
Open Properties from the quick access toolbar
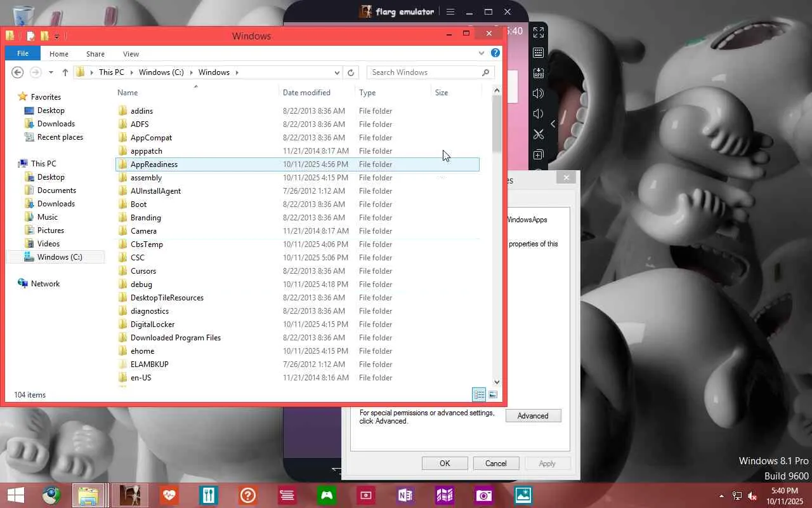(30, 36)
